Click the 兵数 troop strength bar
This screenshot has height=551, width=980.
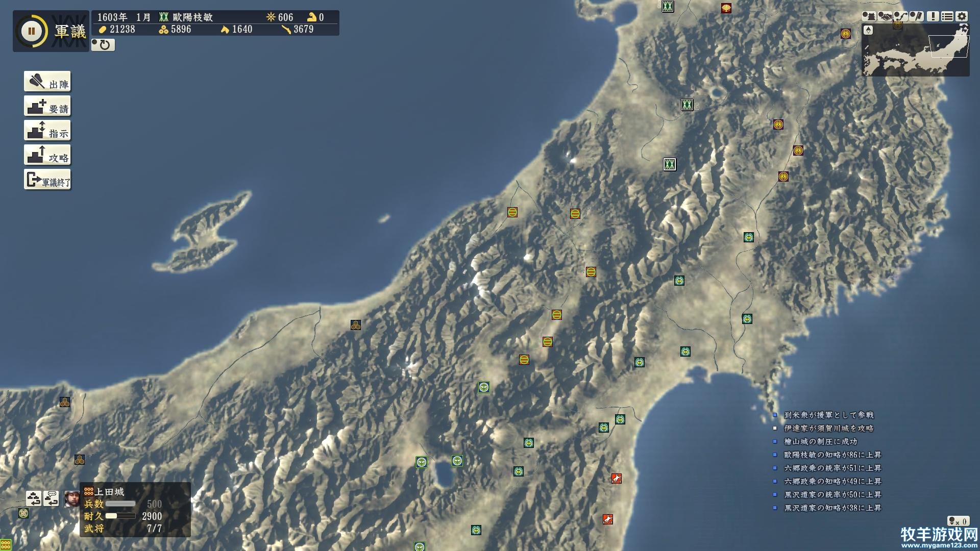120,504
